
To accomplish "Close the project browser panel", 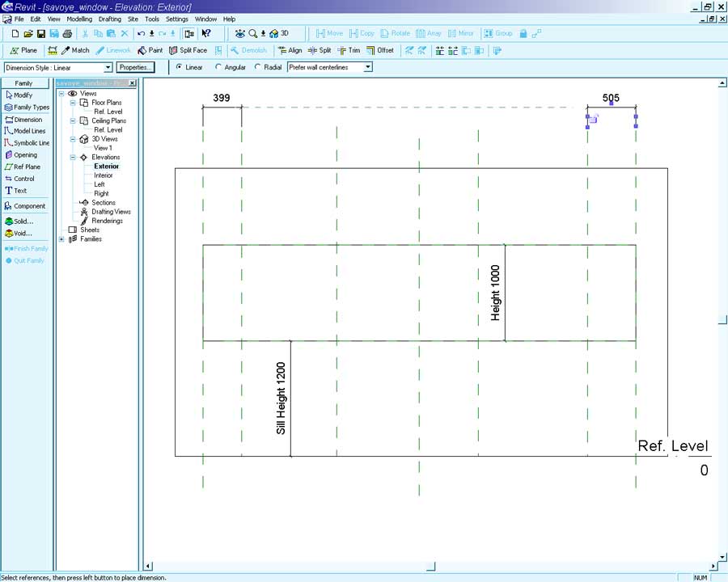I will point(133,83).
